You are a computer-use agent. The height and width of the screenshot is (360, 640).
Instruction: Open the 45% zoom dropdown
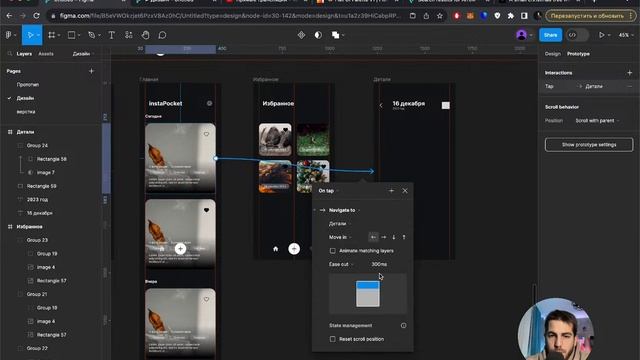click(x=625, y=35)
